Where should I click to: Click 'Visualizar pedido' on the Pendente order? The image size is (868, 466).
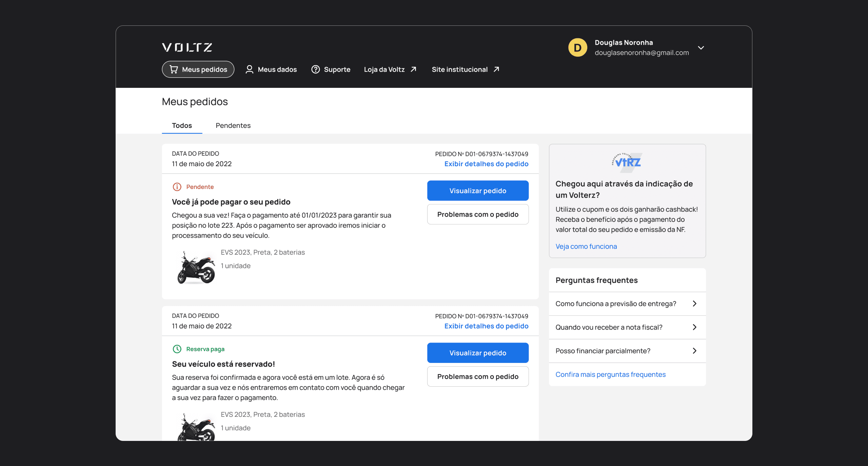(478, 191)
